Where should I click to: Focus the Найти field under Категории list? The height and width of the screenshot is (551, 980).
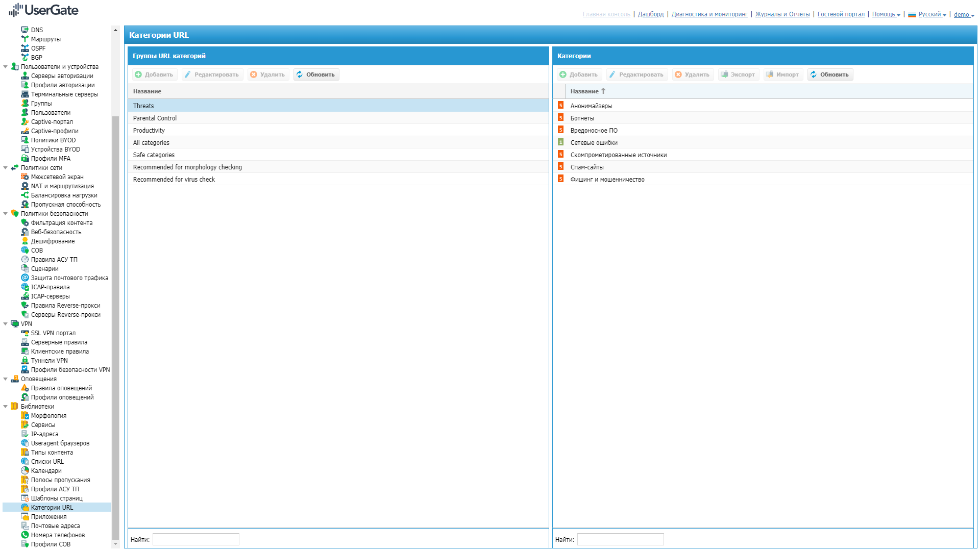620,539
